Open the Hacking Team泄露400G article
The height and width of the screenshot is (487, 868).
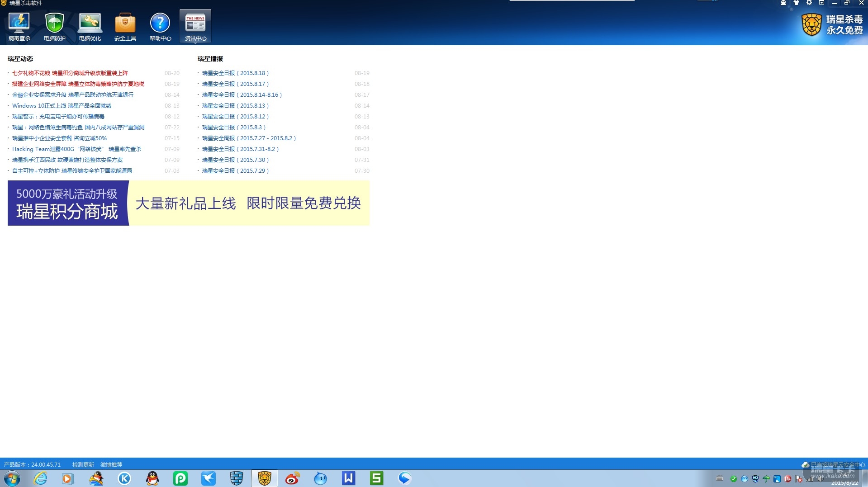pos(76,149)
